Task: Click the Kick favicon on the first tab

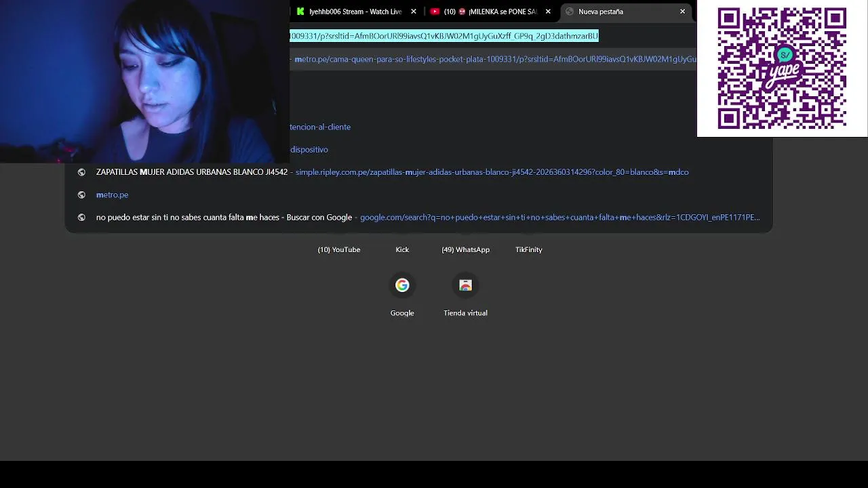Action: point(300,12)
